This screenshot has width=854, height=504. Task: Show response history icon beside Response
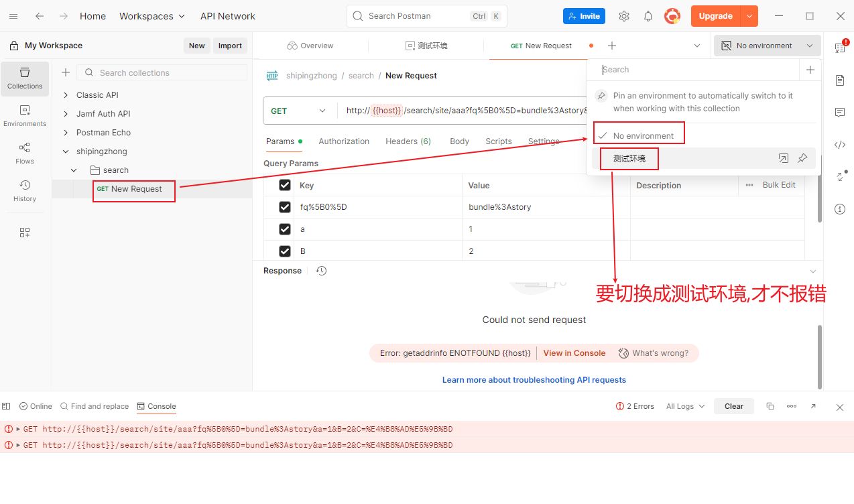tap(321, 271)
